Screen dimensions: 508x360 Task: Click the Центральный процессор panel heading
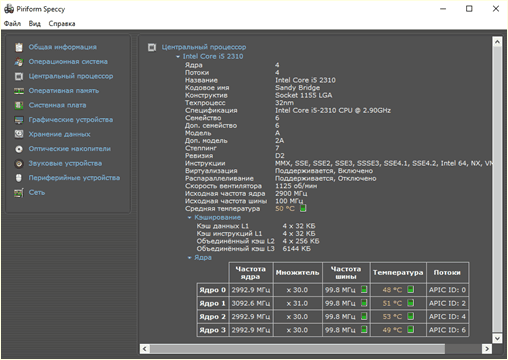point(204,47)
